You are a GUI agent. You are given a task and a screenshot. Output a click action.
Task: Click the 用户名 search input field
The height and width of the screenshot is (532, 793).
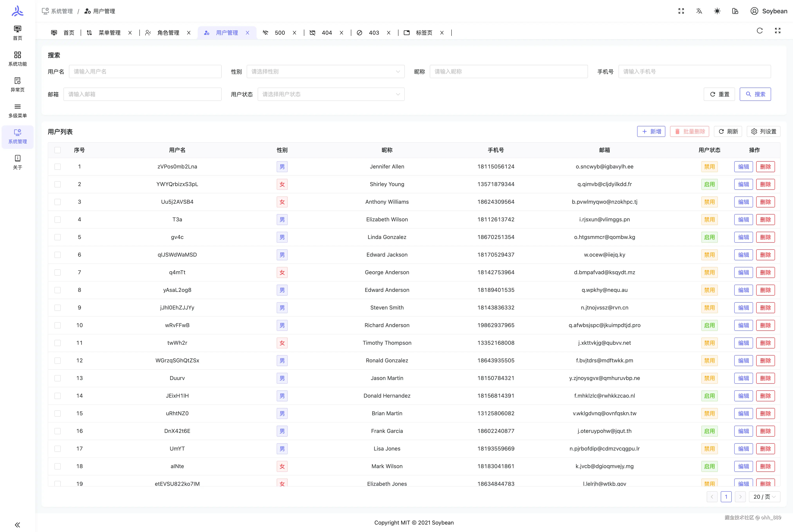point(145,71)
